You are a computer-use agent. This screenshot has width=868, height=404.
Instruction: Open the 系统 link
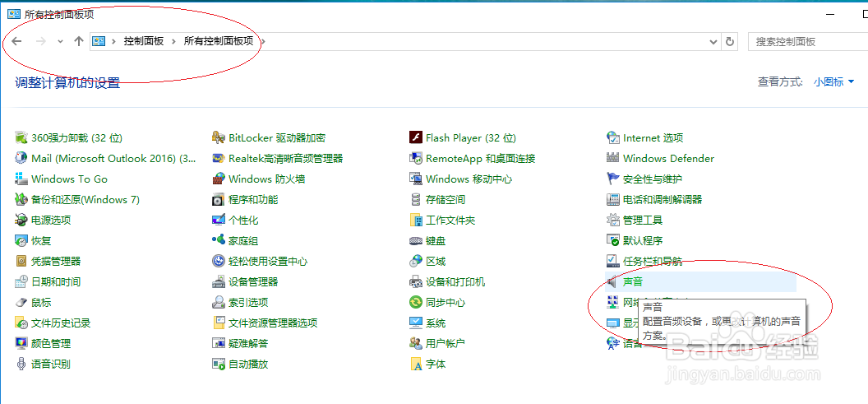pos(436,323)
